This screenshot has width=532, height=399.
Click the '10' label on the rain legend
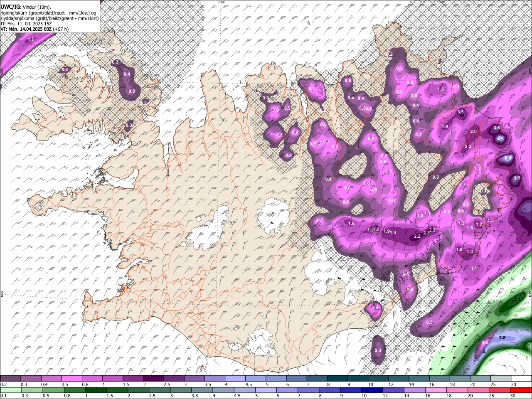(364, 396)
